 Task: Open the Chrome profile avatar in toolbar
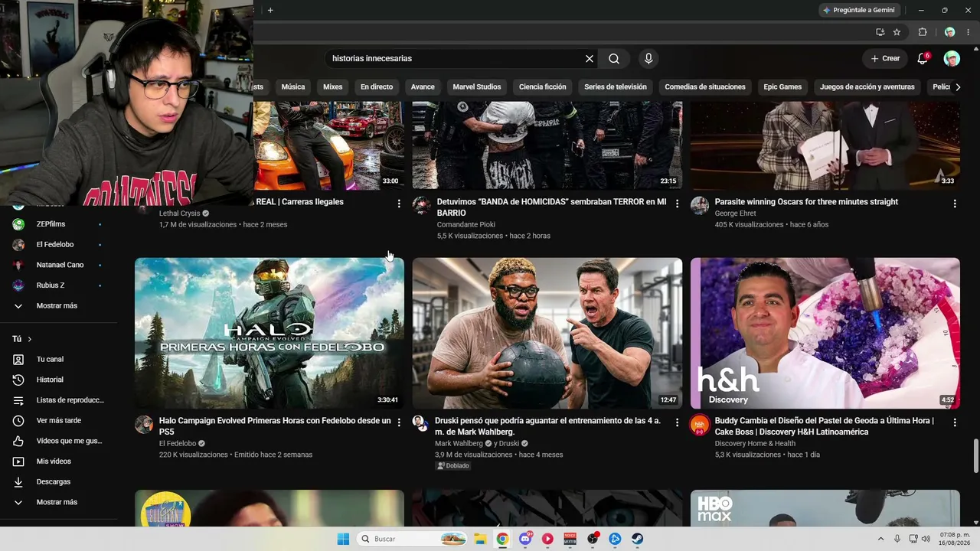pyautogui.click(x=950, y=32)
